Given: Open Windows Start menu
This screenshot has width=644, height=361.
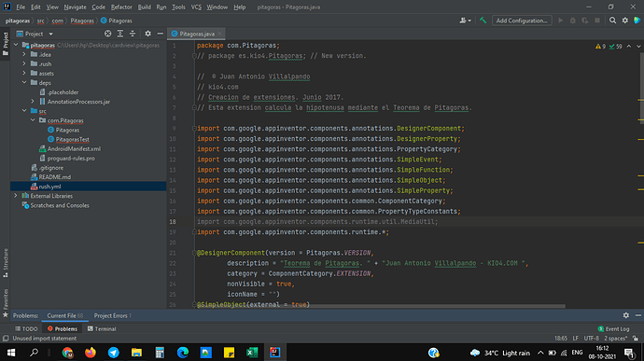Looking at the screenshot, I should [11, 353].
